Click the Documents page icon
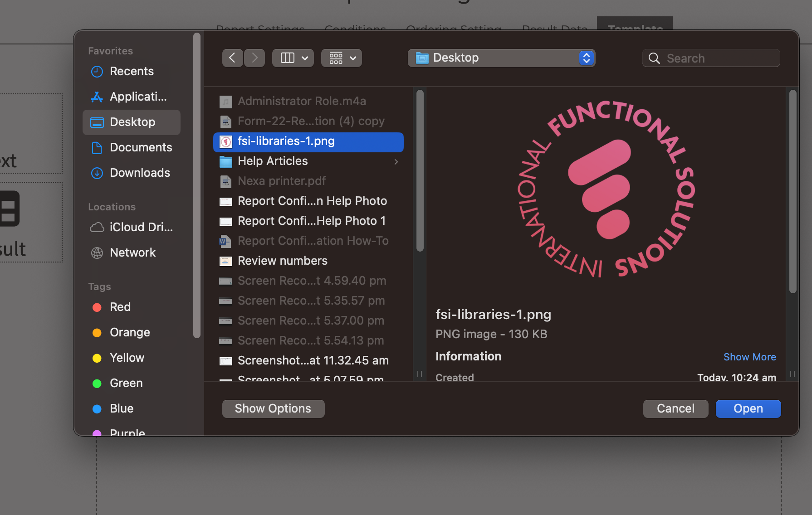 pyautogui.click(x=97, y=148)
